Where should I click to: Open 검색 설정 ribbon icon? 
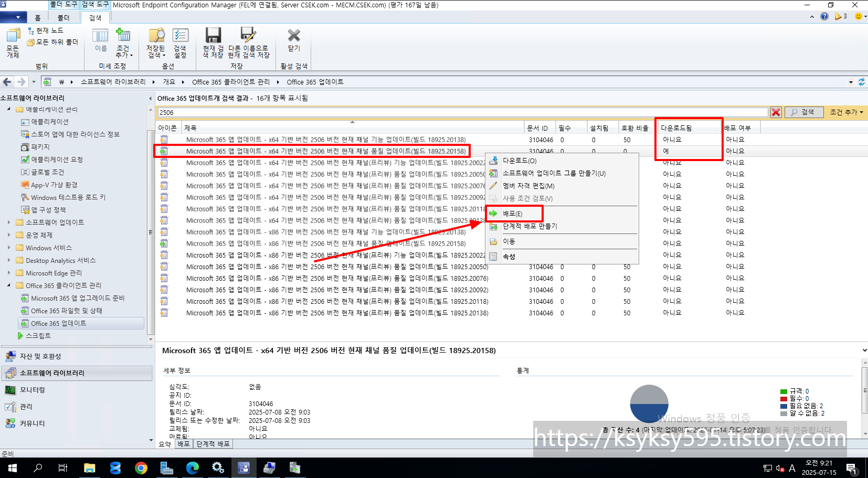(180, 43)
